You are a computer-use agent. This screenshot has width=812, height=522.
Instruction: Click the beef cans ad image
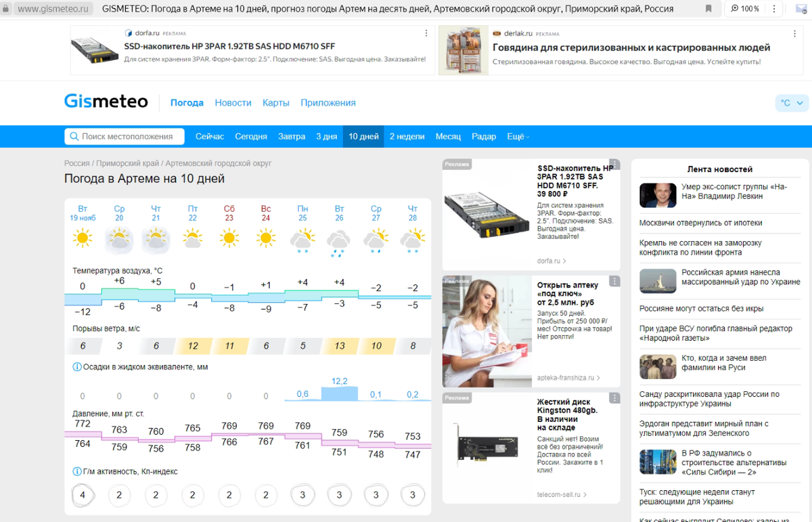[x=464, y=50]
